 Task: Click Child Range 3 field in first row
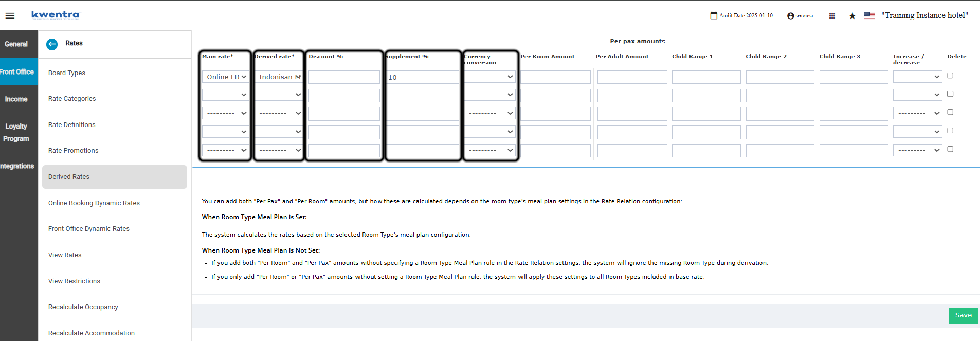coord(854,77)
